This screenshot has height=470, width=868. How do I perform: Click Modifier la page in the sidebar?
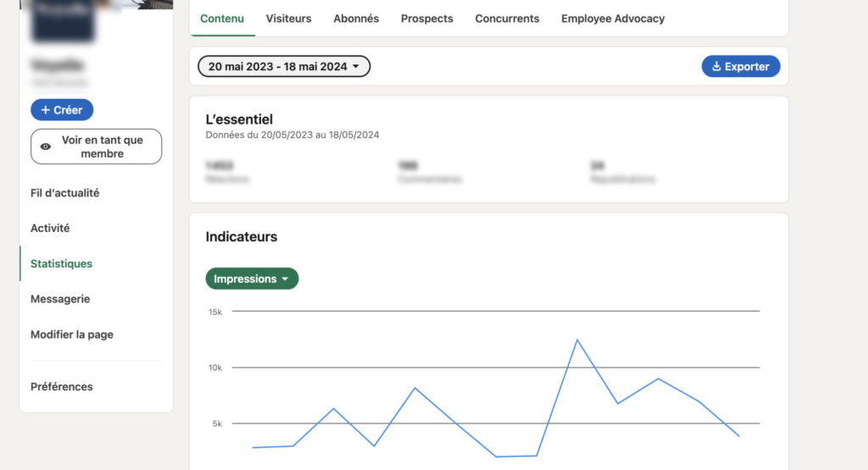pos(71,335)
